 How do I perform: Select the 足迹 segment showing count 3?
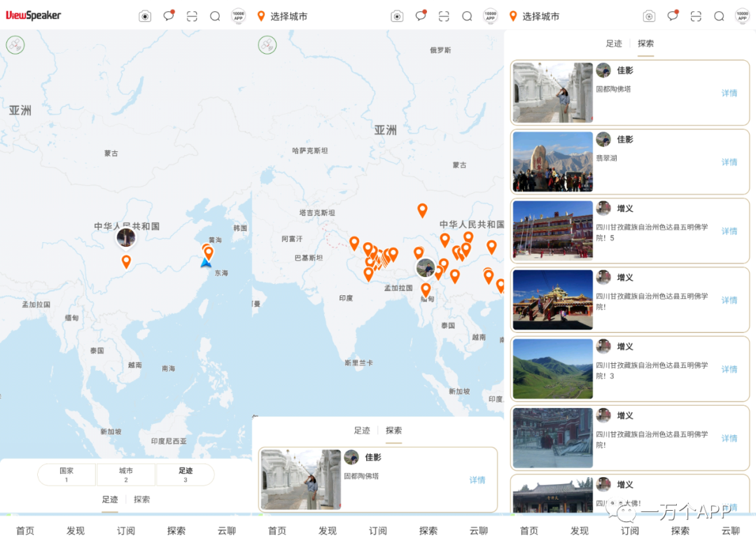[185, 474]
